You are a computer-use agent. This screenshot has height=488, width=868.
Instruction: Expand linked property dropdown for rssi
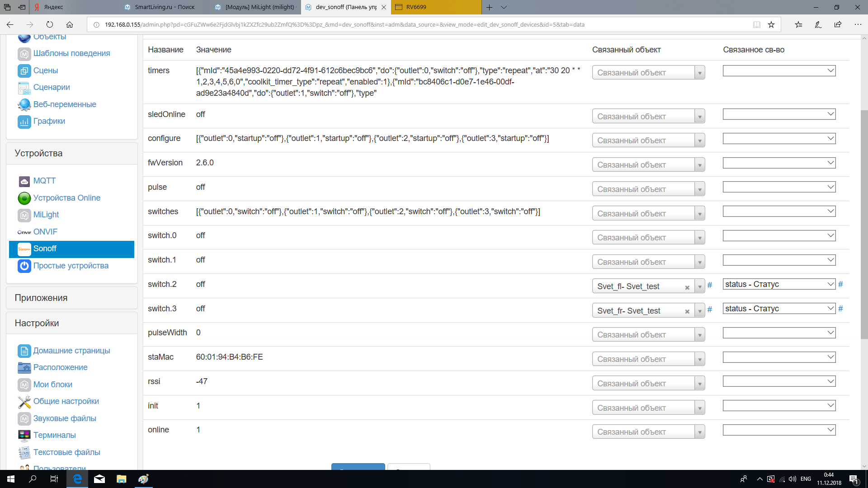pos(779,381)
